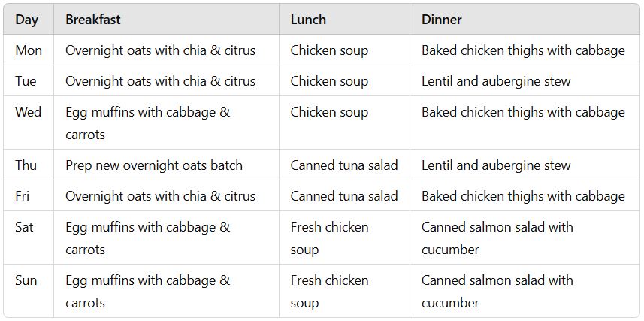The height and width of the screenshot is (321, 644).
Task: Select the Tue row day cell
Action: click(26, 81)
